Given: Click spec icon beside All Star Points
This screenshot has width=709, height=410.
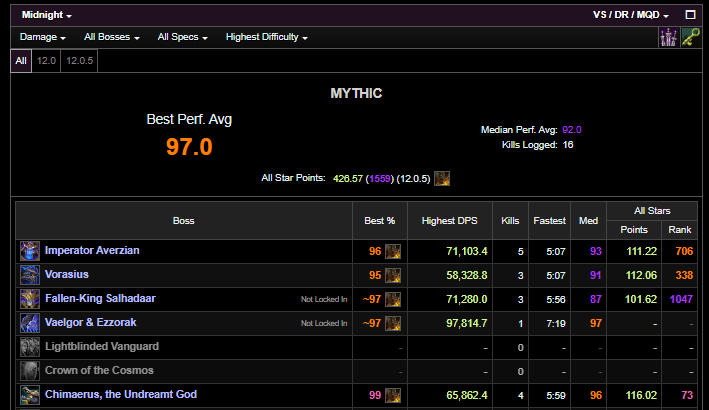Looking at the screenshot, I should coord(442,179).
